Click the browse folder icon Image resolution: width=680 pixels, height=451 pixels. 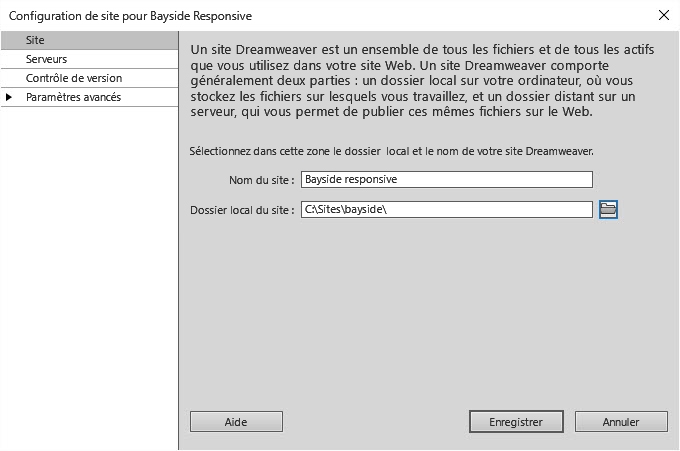click(x=608, y=209)
